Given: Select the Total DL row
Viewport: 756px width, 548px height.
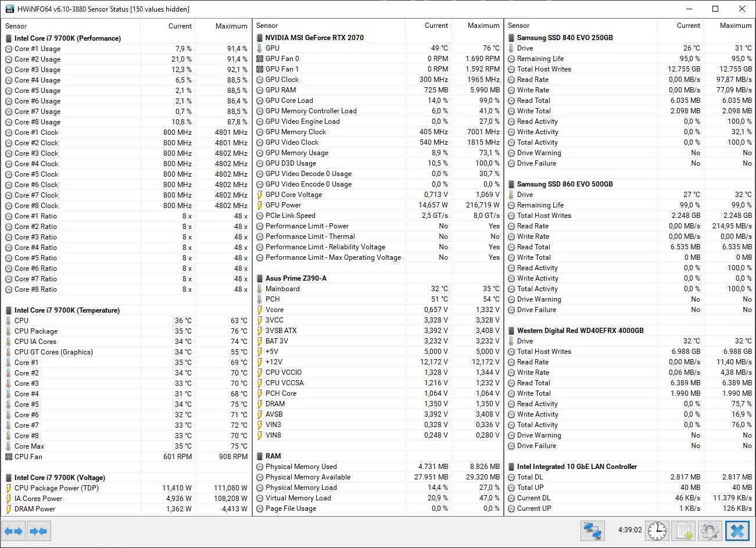Looking at the screenshot, I should click(630, 477).
